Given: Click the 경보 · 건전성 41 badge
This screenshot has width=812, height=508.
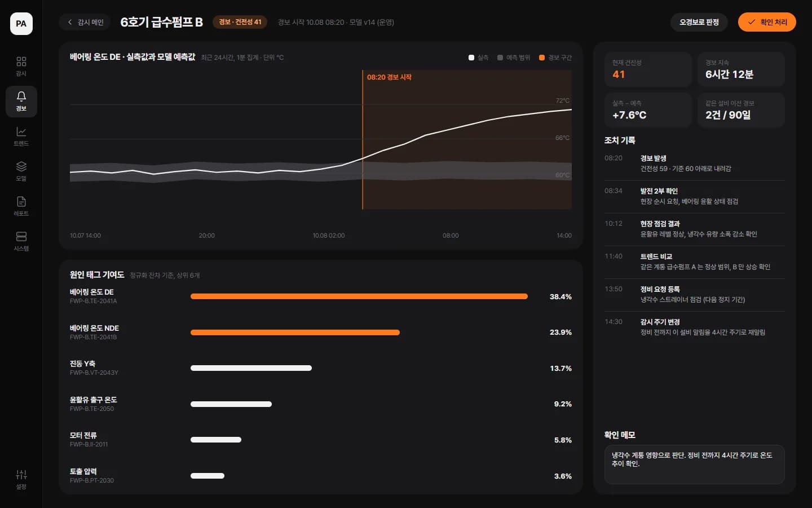Looking at the screenshot, I should click(x=240, y=22).
